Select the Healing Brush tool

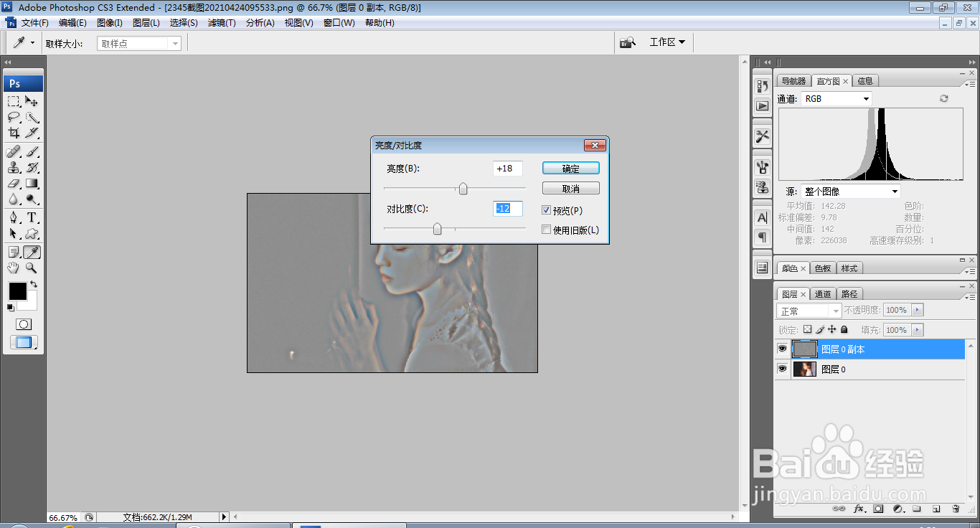tap(14, 151)
